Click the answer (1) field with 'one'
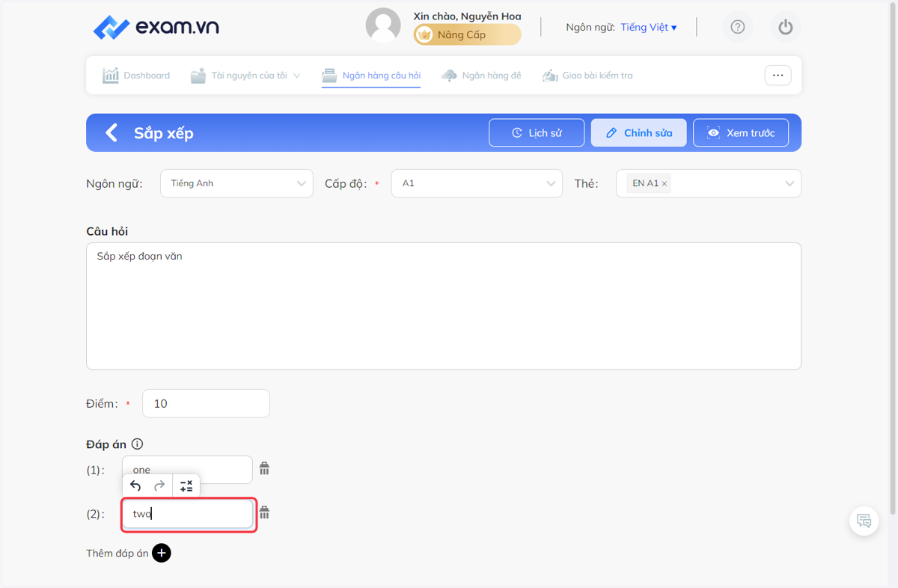 pyautogui.click(x=187, y=469)
